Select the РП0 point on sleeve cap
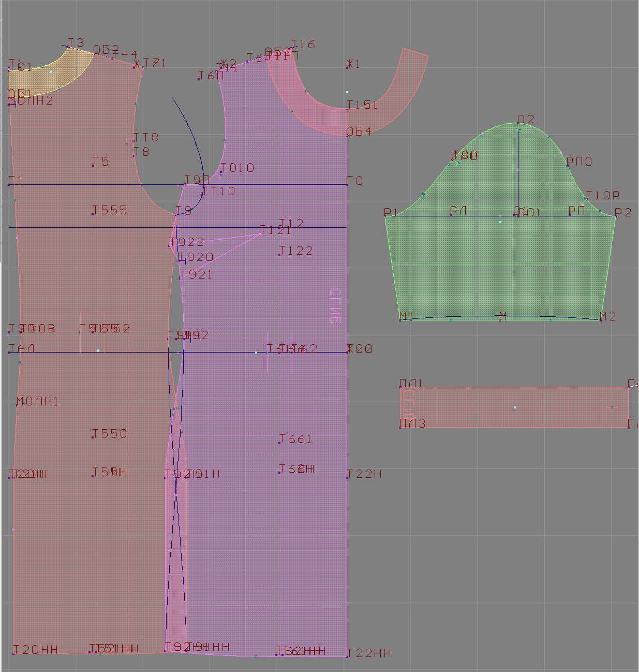This screenshot has height=672, width=639. (568, 166)
